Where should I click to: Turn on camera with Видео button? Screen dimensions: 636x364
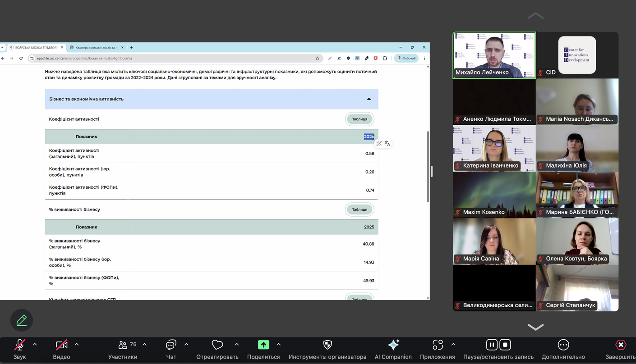[61, 345]
